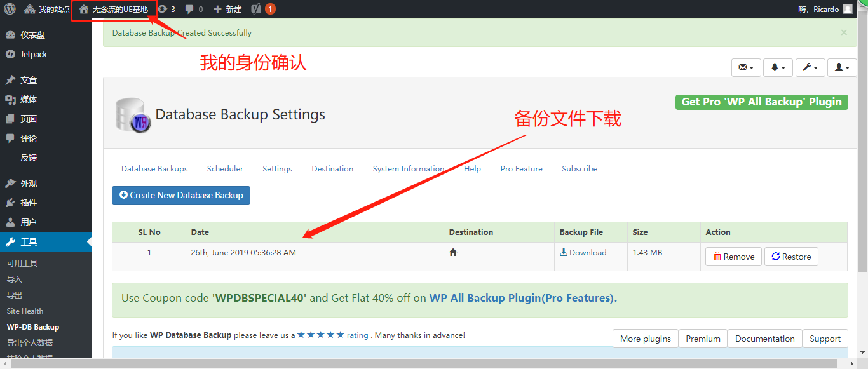868x369 pixels.
Task: Switch to Settings tab
Action: (x=277, y=169)
